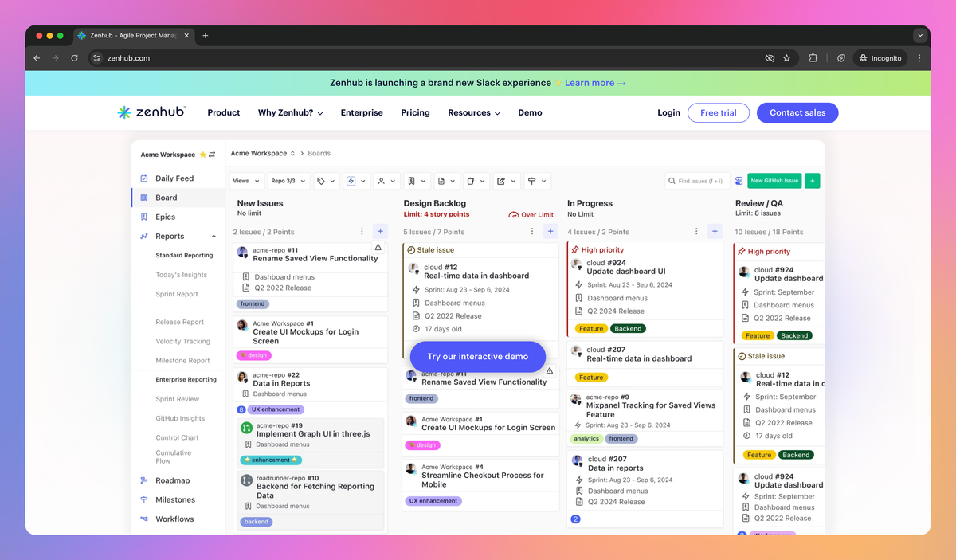Screen dimensions: 956x560
Task: Open release document filter dropdown
Action: point(447,181)
